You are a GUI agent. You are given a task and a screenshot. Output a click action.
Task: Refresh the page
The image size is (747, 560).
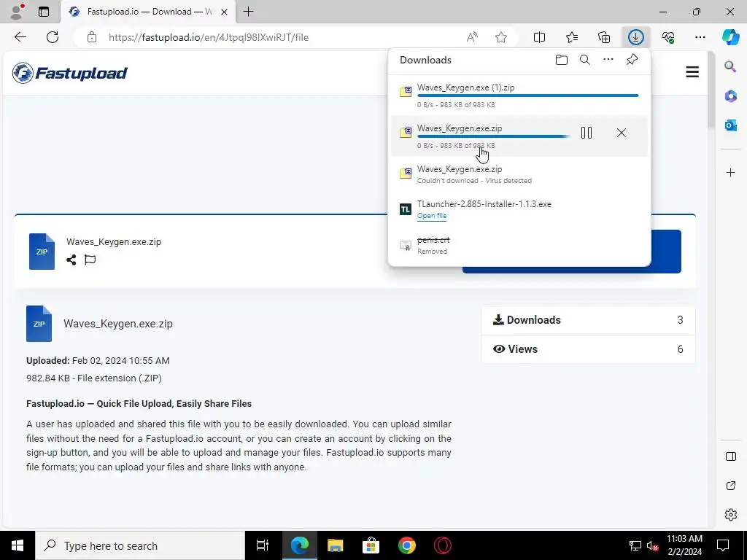point(53,37)
